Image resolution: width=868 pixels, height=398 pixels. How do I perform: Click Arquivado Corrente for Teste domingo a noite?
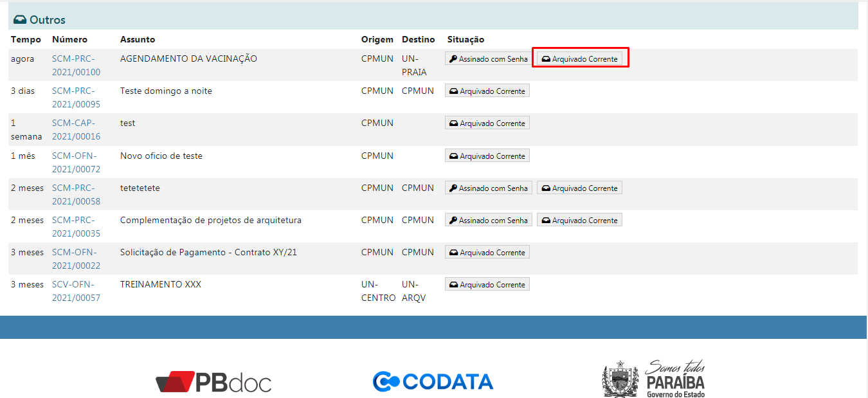(487, 91)
